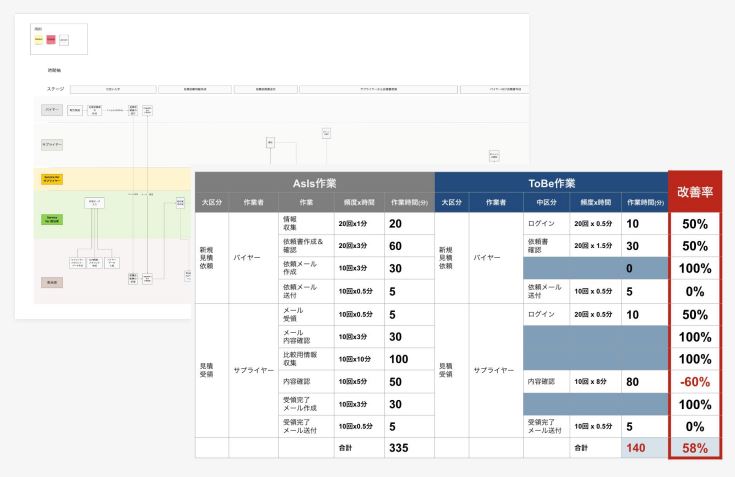Select the brown swimlane label at bottom
Viewport: 735px width, 477px height.
click(x=52, y=283)
